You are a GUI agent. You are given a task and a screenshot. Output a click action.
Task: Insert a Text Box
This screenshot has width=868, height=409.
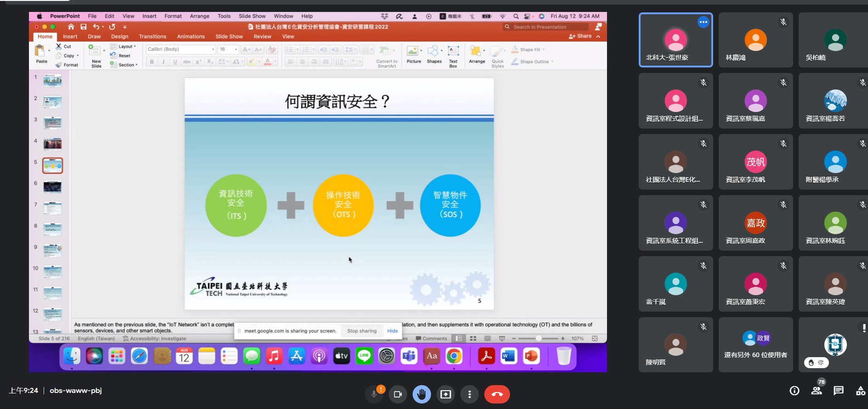[x=453, y=56]
